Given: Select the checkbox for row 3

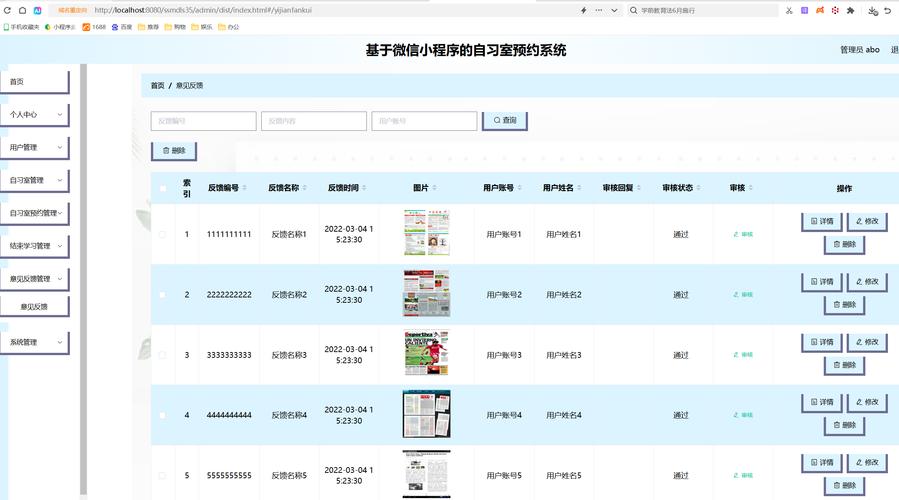Looking at the screenshot, I should tap(162, 355).
